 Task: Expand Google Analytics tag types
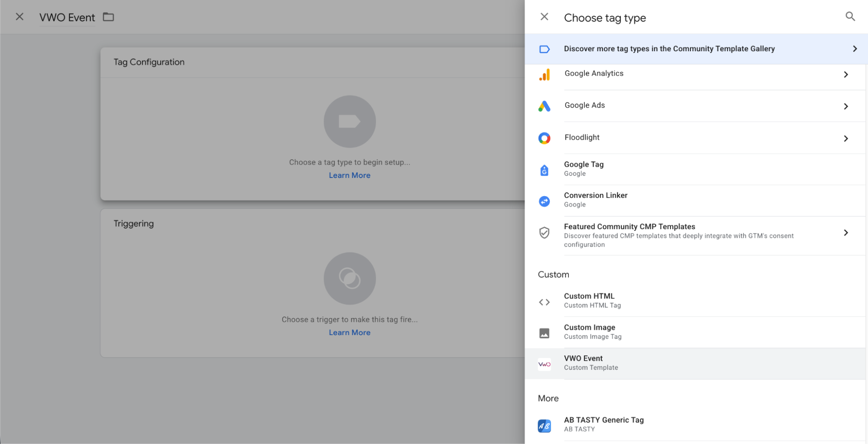[x=845, y=75]
